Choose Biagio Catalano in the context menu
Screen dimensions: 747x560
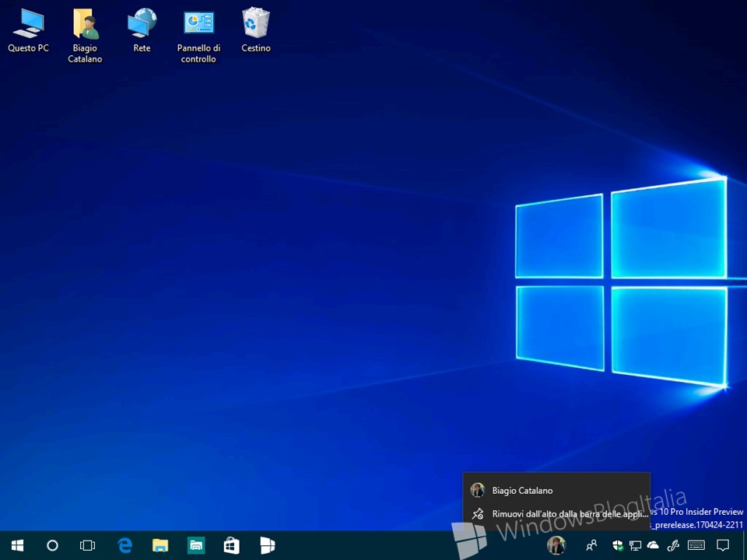coord(556,491)
